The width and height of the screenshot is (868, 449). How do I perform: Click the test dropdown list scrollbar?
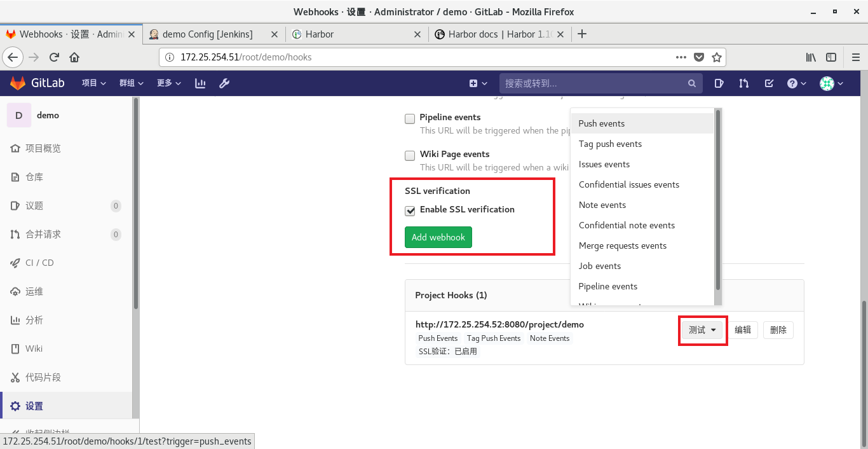pyautogui.click(x=718, y=200)
